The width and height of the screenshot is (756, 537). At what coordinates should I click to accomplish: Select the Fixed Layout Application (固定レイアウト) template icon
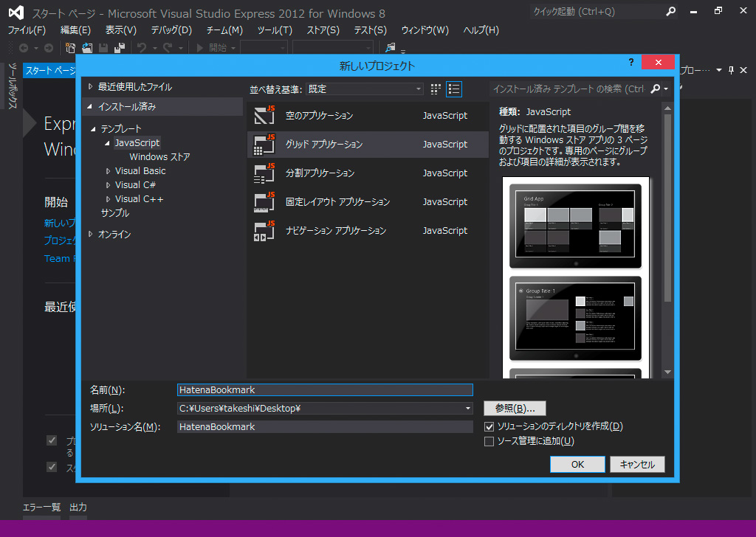tap(264, 202)
